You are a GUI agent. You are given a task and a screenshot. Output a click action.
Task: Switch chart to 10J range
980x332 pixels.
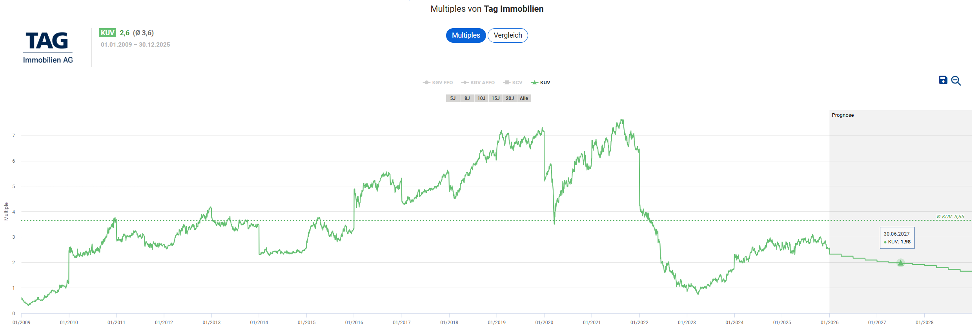point(481,98)
